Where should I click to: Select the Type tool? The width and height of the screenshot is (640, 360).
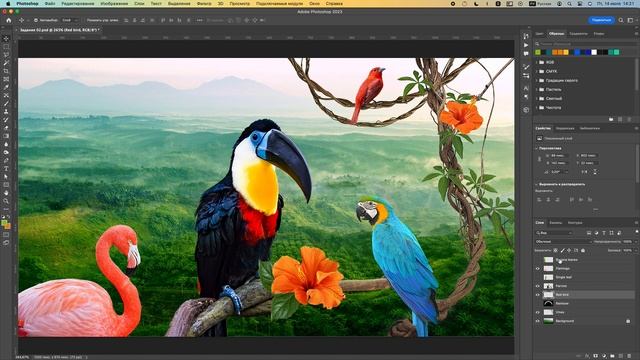tap(6, 169)
